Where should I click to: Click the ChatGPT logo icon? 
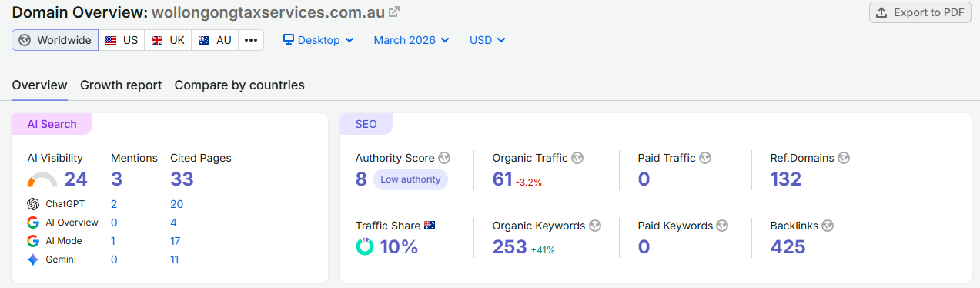(33, 204)
